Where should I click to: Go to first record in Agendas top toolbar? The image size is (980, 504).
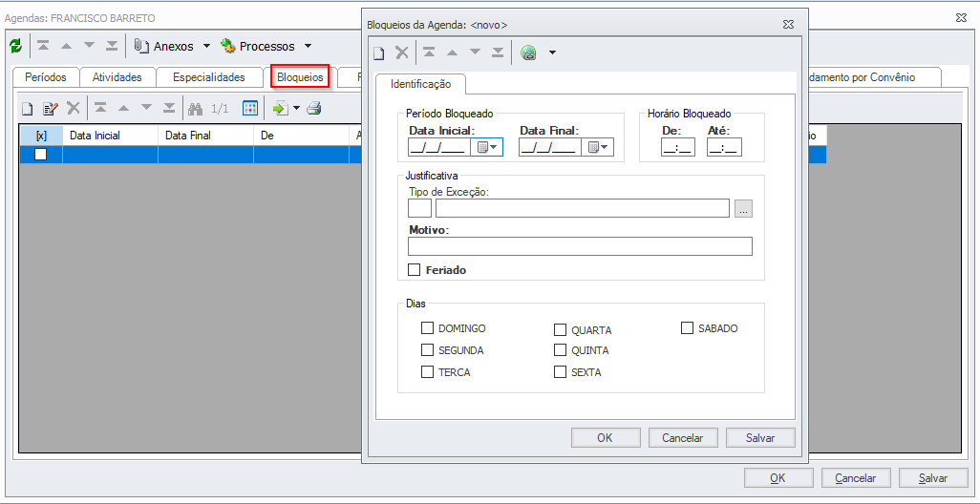[x=42, y=46]
